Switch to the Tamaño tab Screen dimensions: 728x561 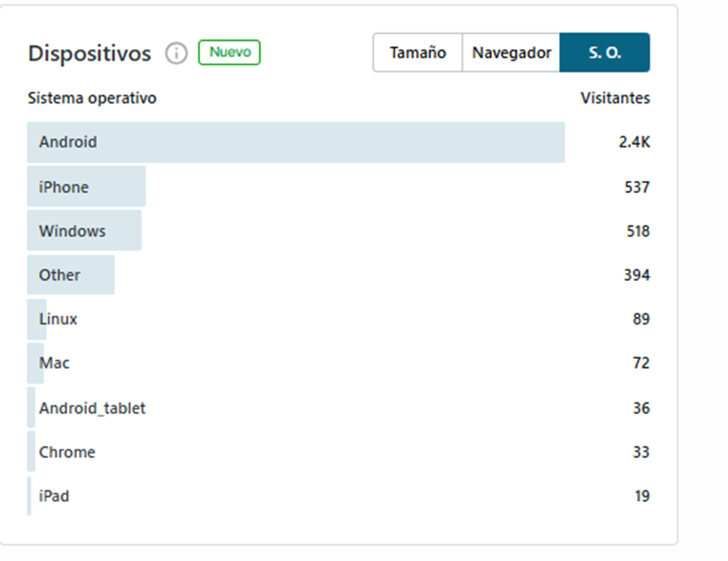[x=417, y=53]
